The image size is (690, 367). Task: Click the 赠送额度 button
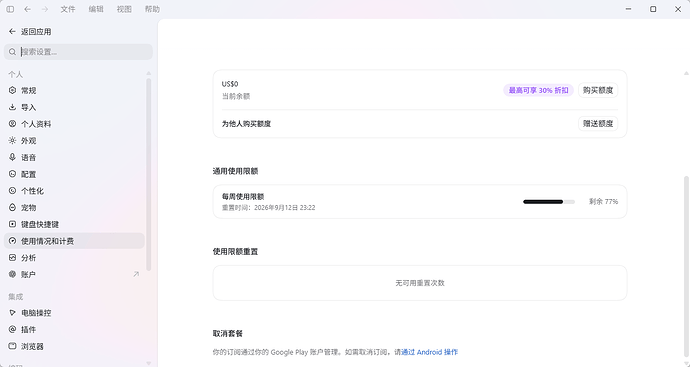click(598, 124)
